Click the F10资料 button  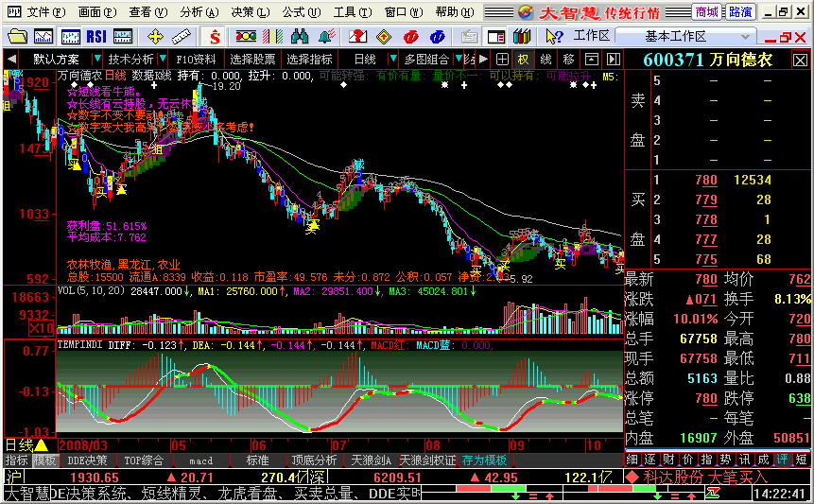(x=197, y=60)
